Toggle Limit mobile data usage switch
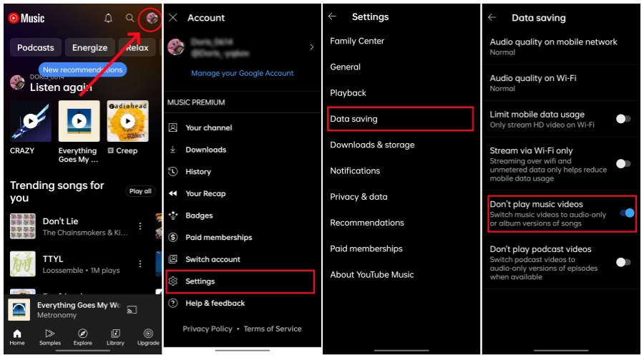 point(623,119)
